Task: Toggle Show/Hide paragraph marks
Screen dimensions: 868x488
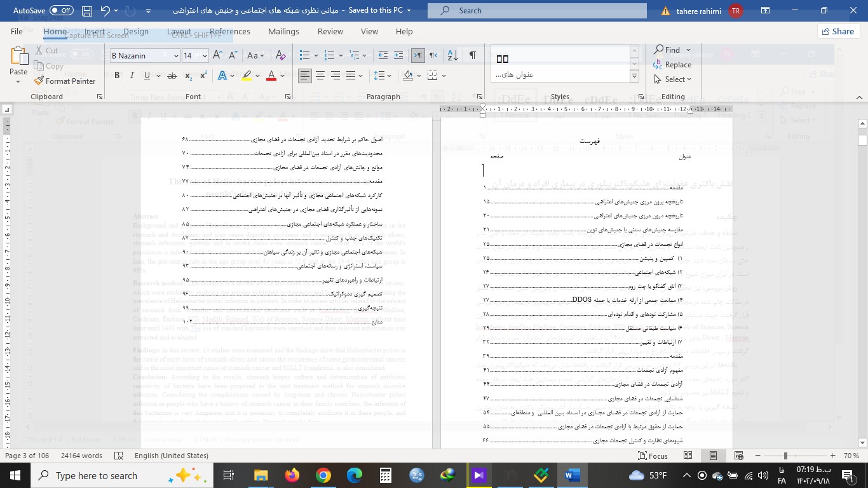Action: click(x=472, y=55)
